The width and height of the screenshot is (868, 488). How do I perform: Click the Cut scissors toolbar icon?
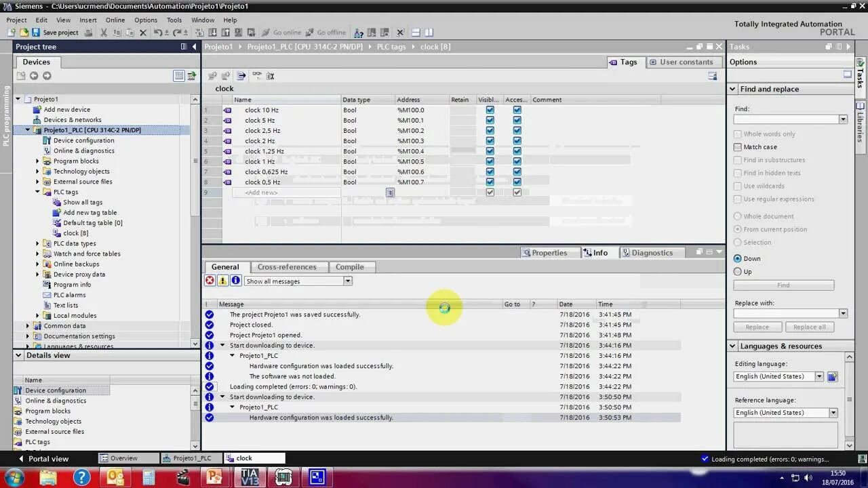pos(104,33)
